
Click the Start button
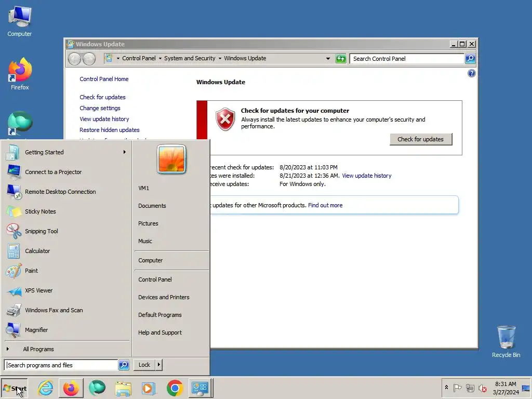pyautogui.click(x=14, y=389)
